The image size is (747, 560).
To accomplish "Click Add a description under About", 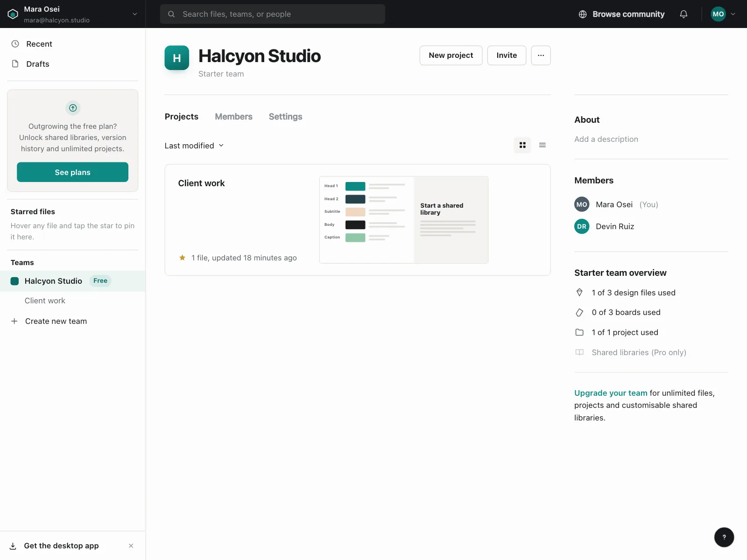I will click(606, 139).
